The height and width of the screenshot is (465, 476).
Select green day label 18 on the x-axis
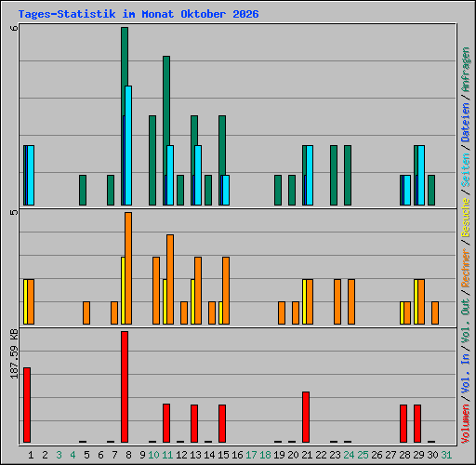click(x=265, y=455)
